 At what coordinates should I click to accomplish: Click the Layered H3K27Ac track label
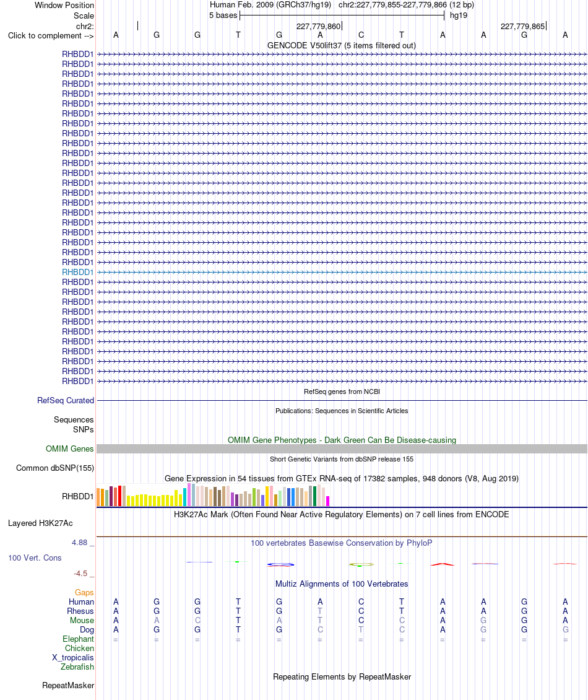point(40,523)
